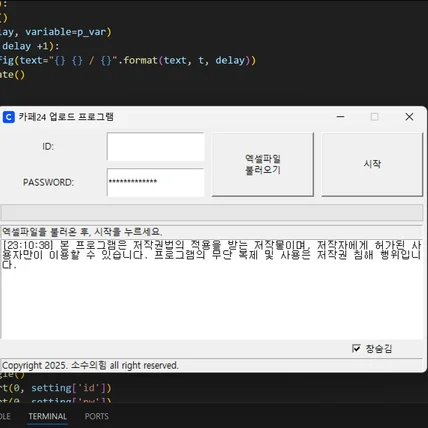Close the 카페24 업로드 프로그램 window

[409, 117]
